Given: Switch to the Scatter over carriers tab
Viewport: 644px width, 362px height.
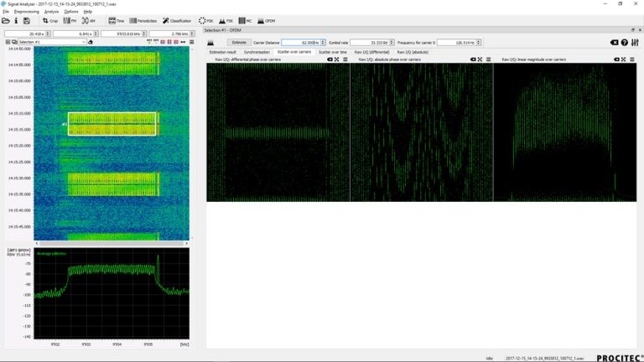Looking at the screenshot, I should click(294, 52).
